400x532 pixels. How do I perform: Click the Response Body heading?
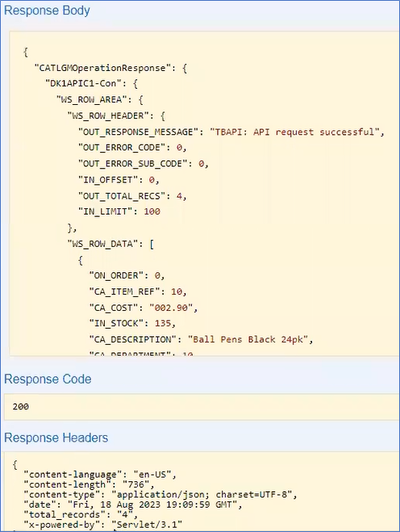click(47, 10)
